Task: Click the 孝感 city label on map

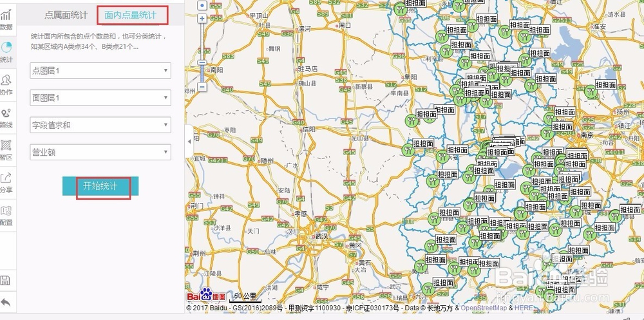Action: [x=301, y=214]
